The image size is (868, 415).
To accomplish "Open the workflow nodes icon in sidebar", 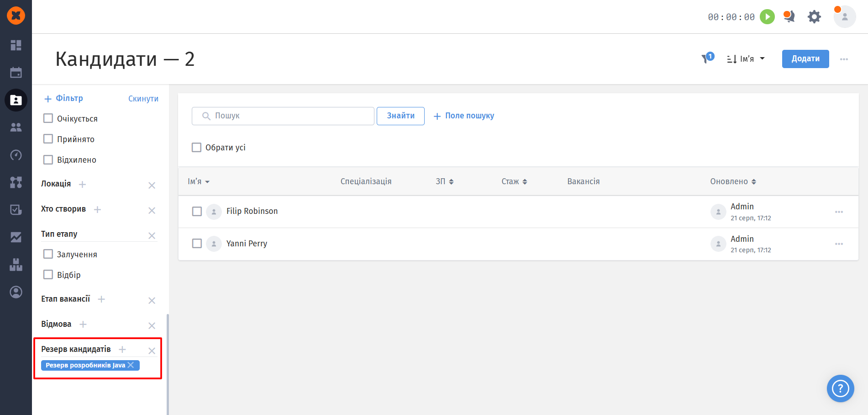I will point(16,182).
